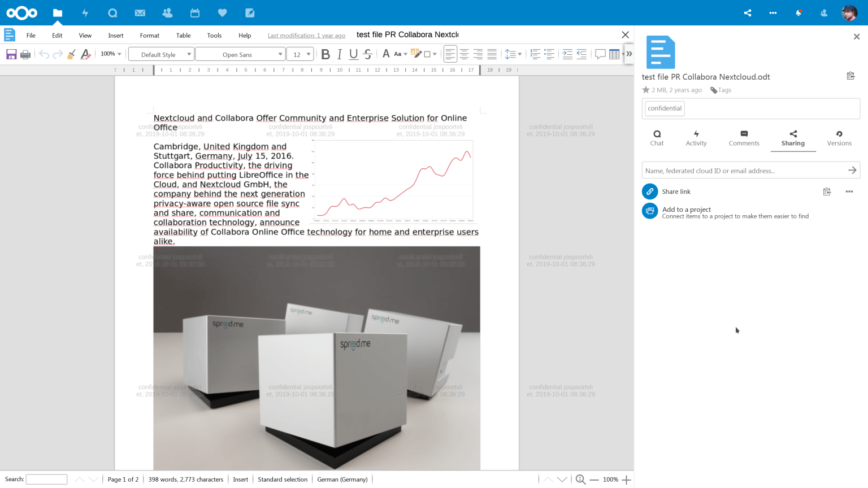868x488 pixels.
Task: Click the Save icon in document toolbar
Action: (x=11, y=53)
